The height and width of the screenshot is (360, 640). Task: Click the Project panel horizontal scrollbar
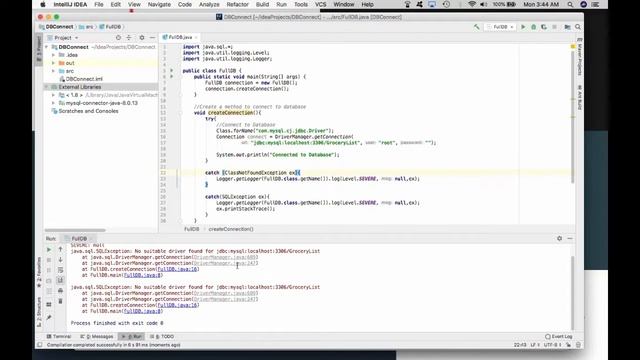75,230
